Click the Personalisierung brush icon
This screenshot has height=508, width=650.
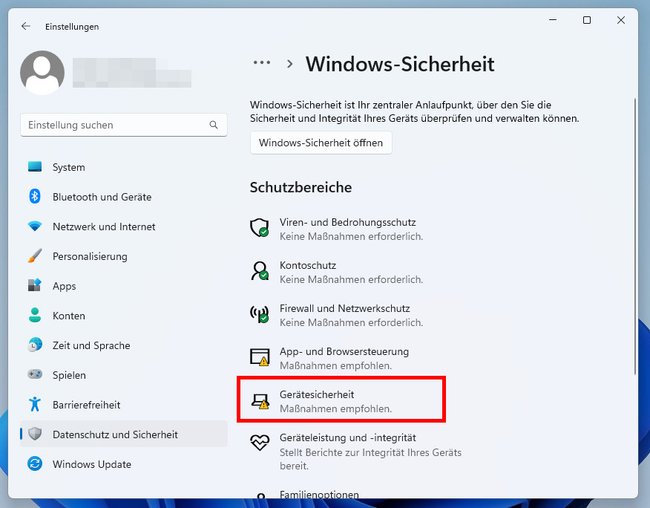click(35, 256)
